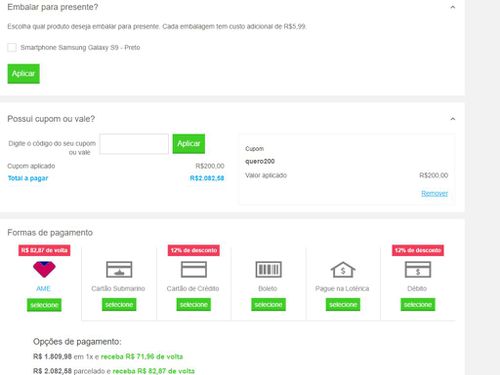Click the AME payment label
Viewport: 500px width, 375px height.
[43, 289]
